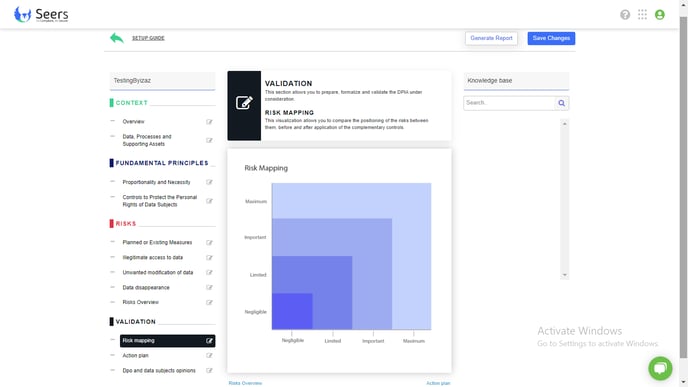Click the RISKS section heading

pyautogui.click(x=126, y=223)
